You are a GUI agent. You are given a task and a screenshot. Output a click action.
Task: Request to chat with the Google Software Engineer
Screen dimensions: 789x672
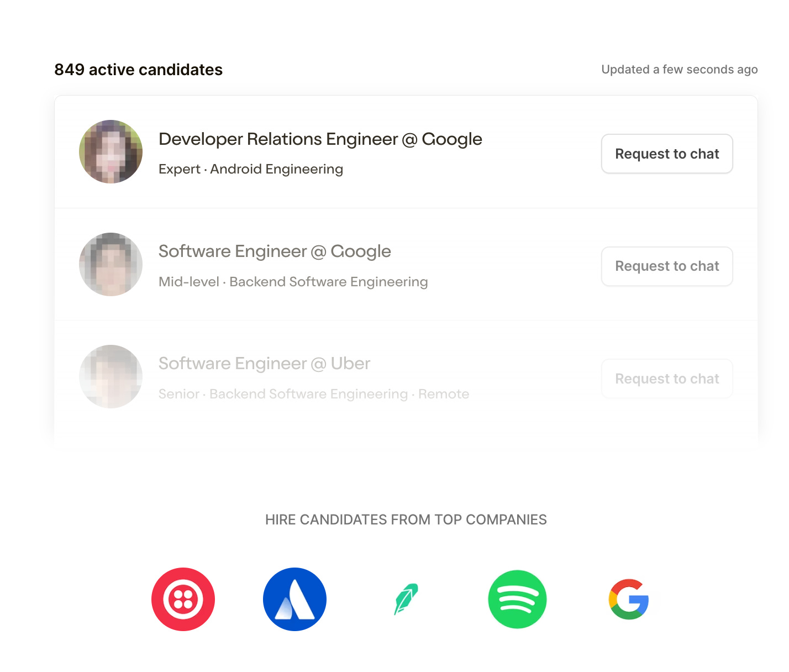tap(666, 266)
